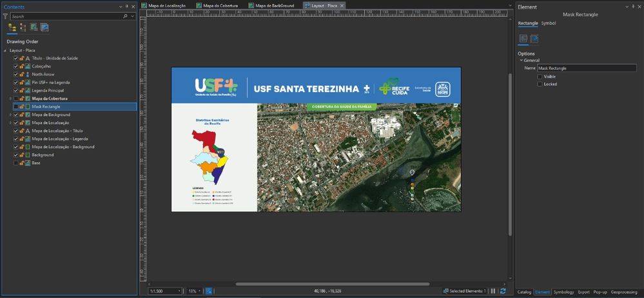This screenshot has height=298, width=644.
Task: Collapse the General options section
Action: 522,61
